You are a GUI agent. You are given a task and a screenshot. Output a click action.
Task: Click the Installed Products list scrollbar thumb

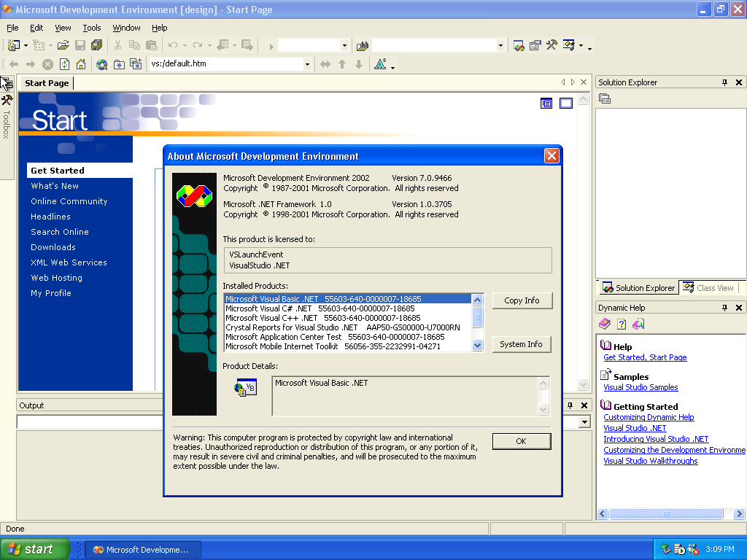(x=477, y=318)
